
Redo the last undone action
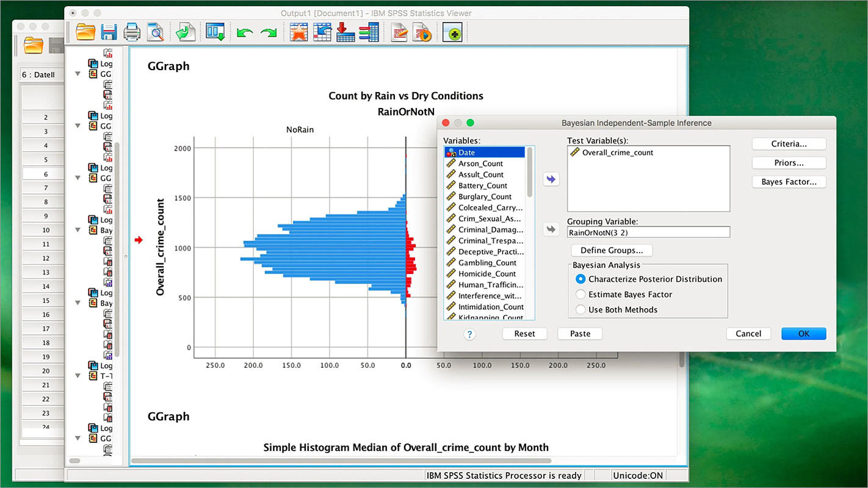[x=267, y=32]
